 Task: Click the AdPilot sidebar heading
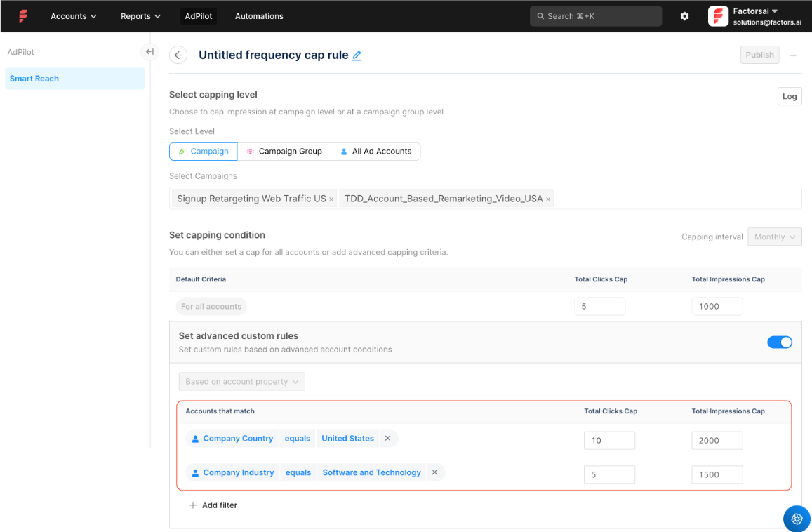(x=21, y=52)
